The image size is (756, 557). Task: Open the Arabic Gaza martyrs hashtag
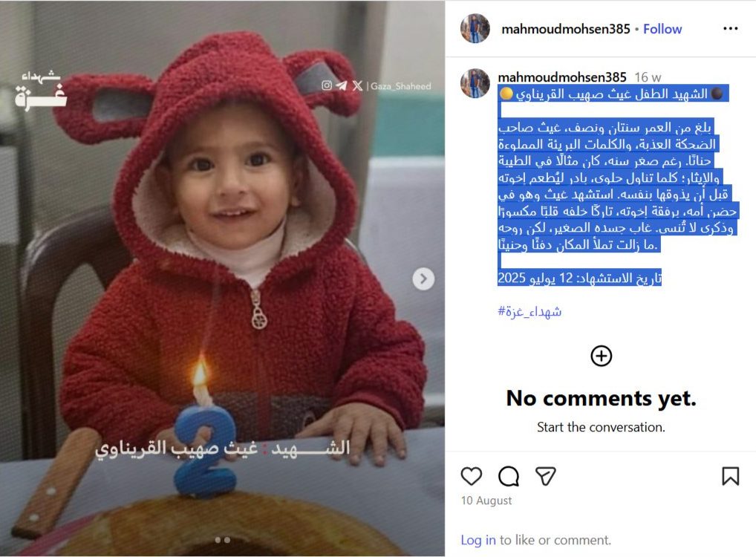pos(529,311)
